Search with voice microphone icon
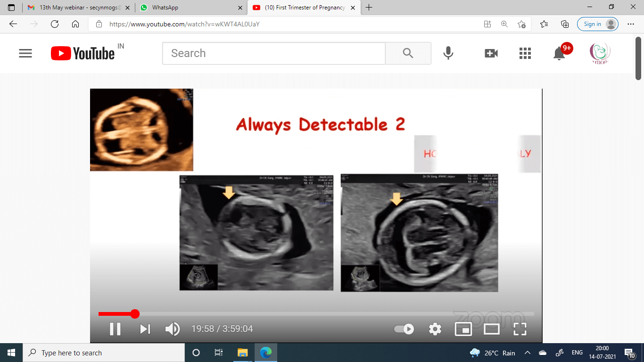This screenshot has height=362, width=644. 448,53
